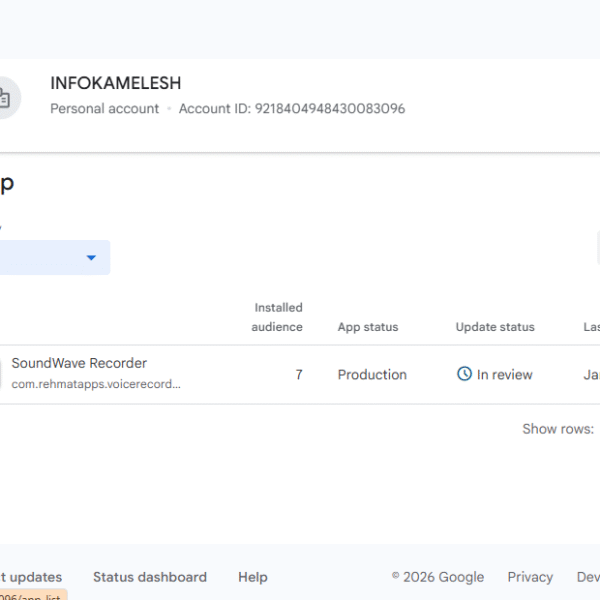Click the In review status text
This screenshot has height=600, width=600.
pyautogui.click(x=504, y=375)
